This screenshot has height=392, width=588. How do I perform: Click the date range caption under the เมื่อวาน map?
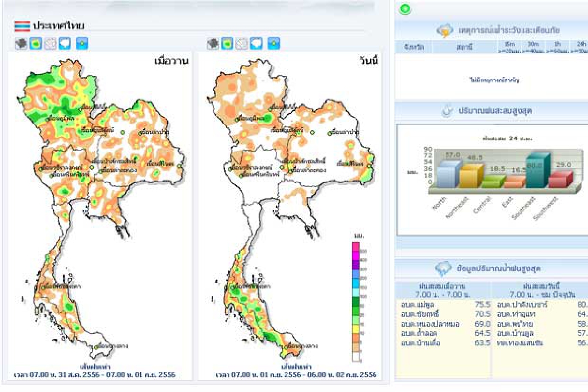pos(96,374)
